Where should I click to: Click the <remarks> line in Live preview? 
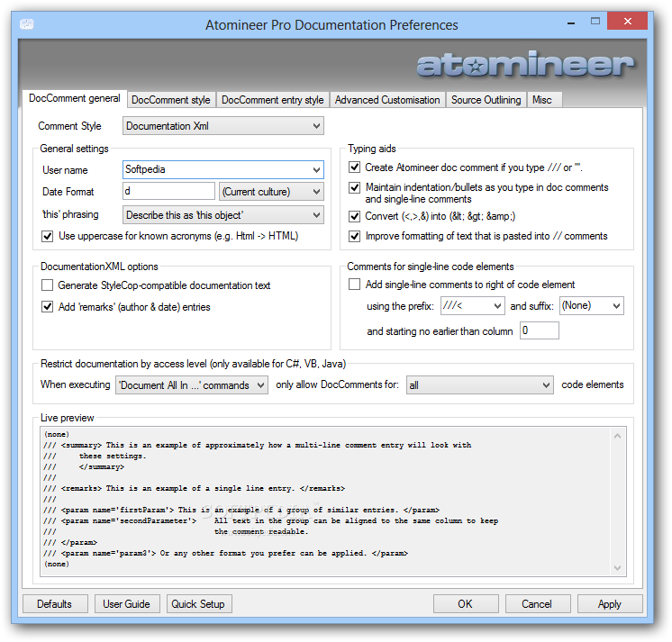[195, 488]
